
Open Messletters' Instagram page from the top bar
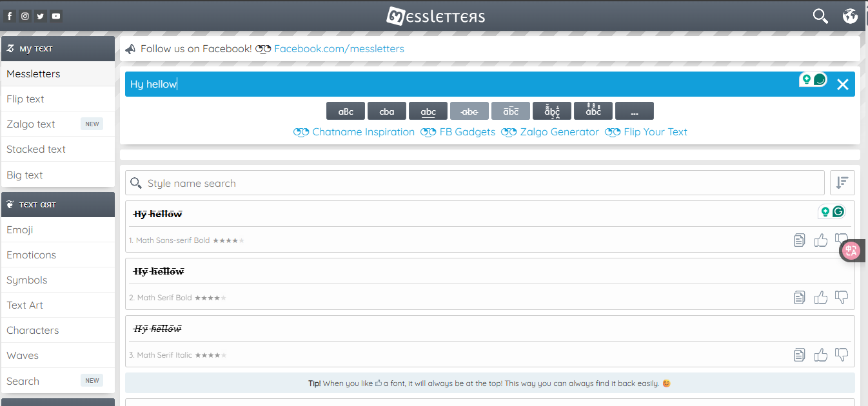pyautogui.click(x=25, y=15)
